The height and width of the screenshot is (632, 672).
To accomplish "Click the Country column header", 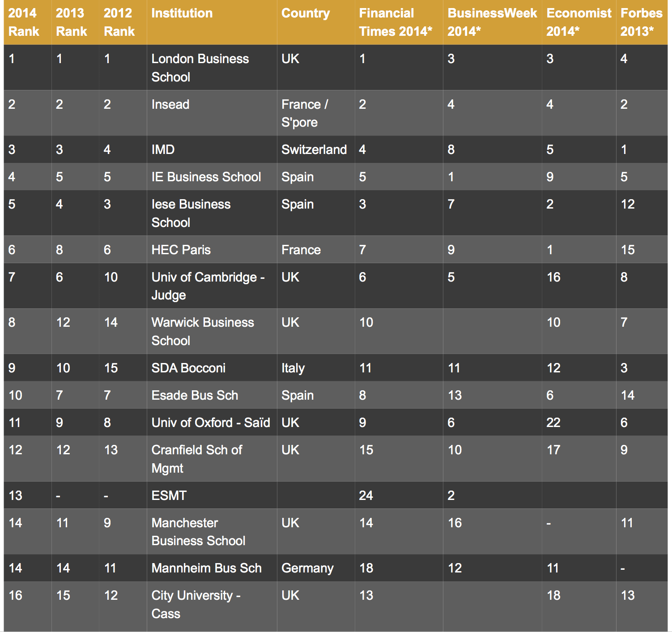I will 316,22.
